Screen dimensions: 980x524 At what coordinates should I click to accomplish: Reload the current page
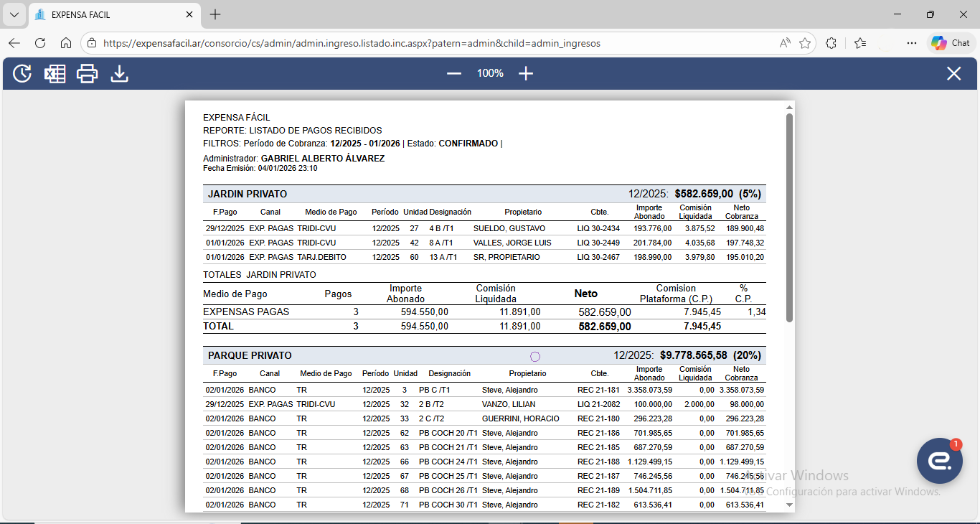click(40, 43)
